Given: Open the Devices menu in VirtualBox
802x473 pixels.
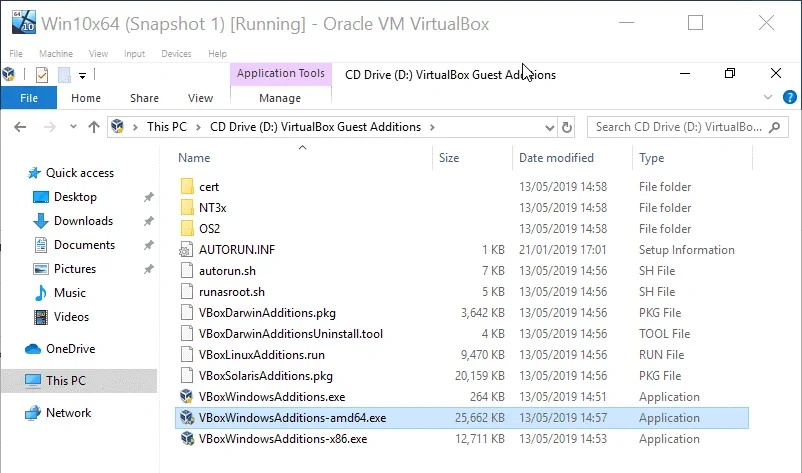Looking at the screenshot, I should (176, 54).
